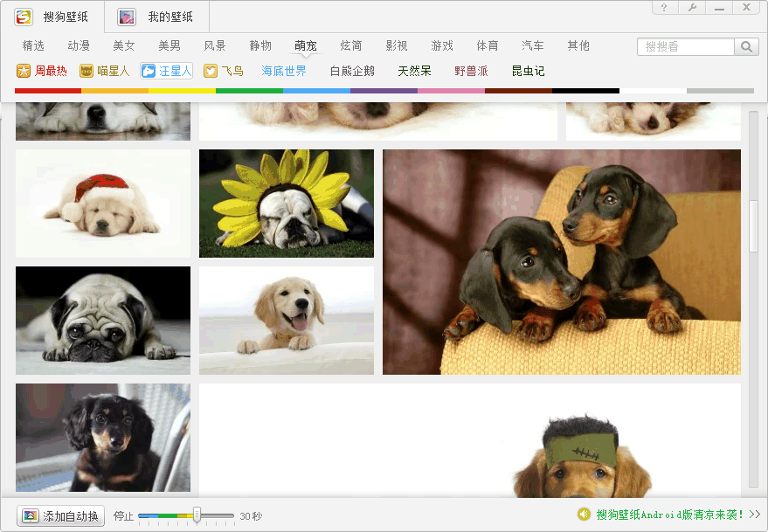Screen dimensions: 768x532
Task: Open the 风景 category
Action: tap(215, 45)
